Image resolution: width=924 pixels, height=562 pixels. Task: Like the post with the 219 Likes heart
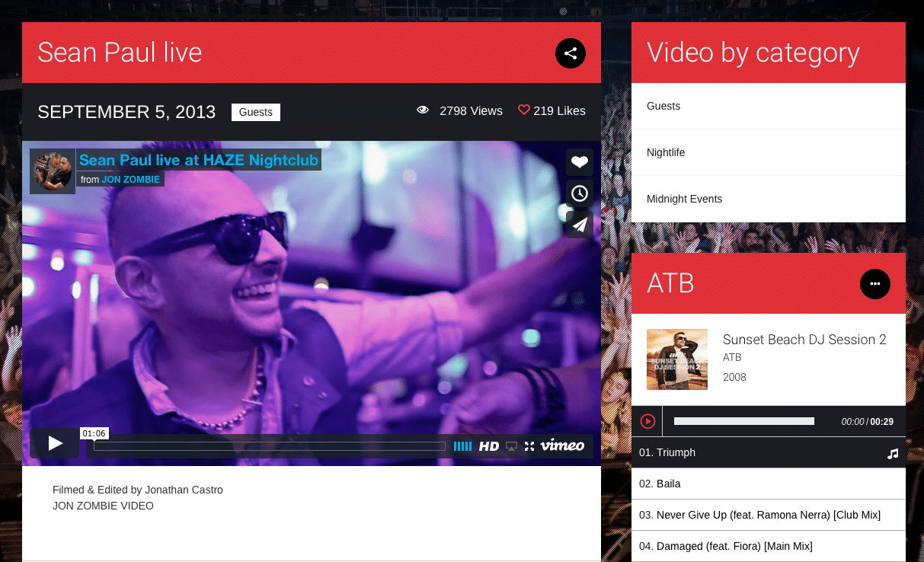[x=523, y=110]
